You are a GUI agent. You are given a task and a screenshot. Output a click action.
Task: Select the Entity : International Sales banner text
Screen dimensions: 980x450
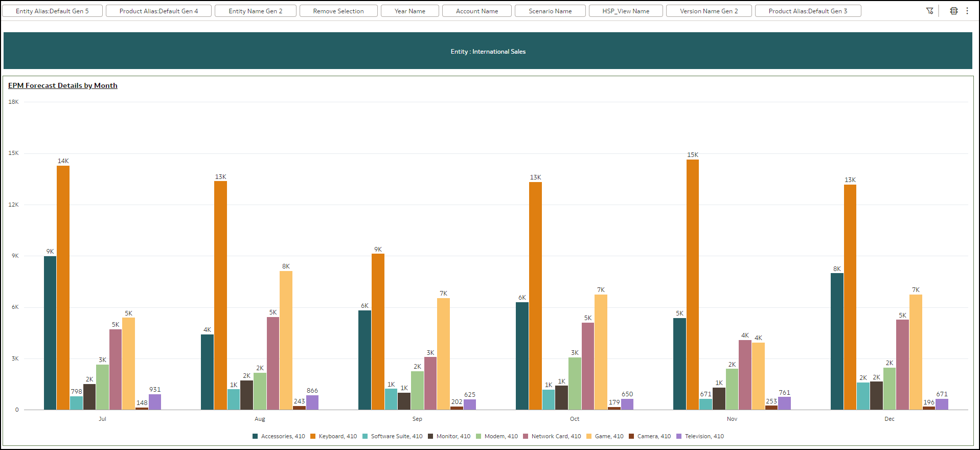488,52
